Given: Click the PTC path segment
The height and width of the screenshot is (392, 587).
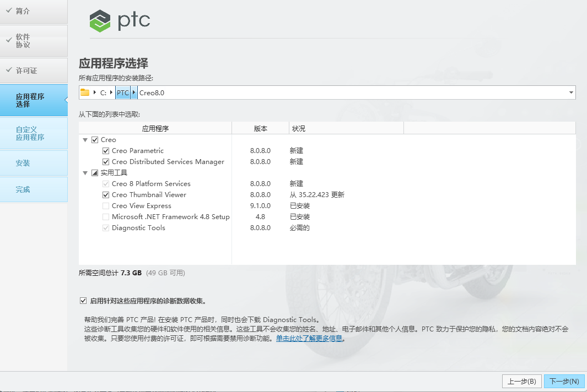Looking at the screenshot, I should tap(123, 92).
